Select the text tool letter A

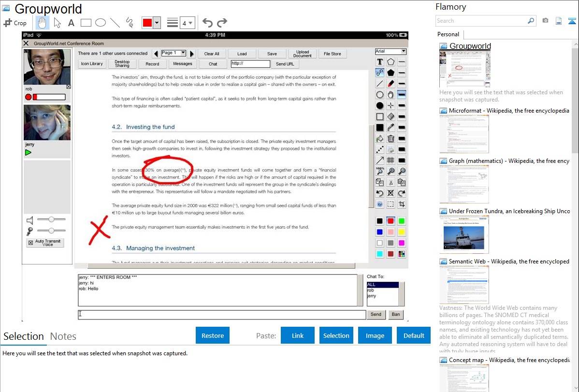pyautogui.click(x=71, y=23)
